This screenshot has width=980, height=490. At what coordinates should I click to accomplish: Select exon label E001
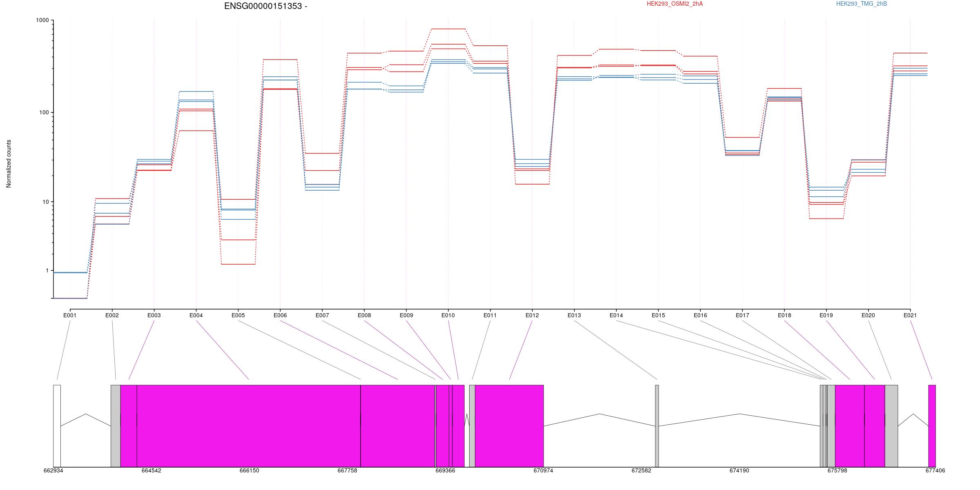[70, 315]
